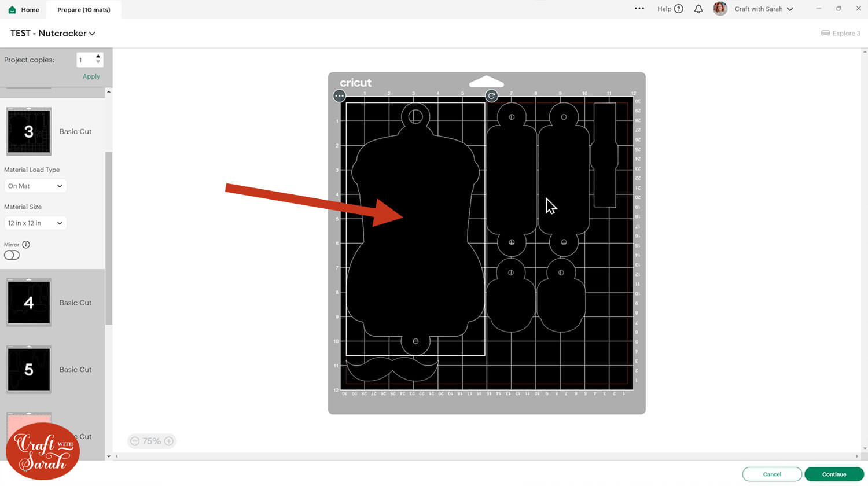The height and width of the screenshot is (486, 868).
Task: Select the mat 3 thumbnail
Action: [29, 131]
